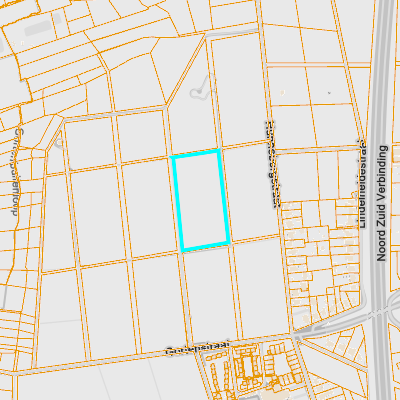Click the Noord Zuid Verbinding road label
The height and width of the screenshot is (400, 400).
382,203
